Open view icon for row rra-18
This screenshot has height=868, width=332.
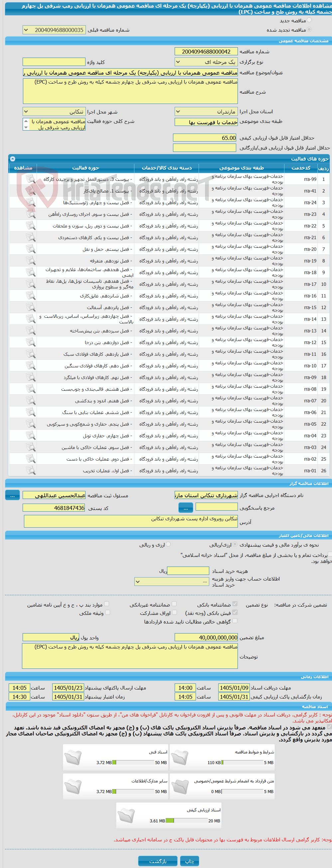coord(31,272)
